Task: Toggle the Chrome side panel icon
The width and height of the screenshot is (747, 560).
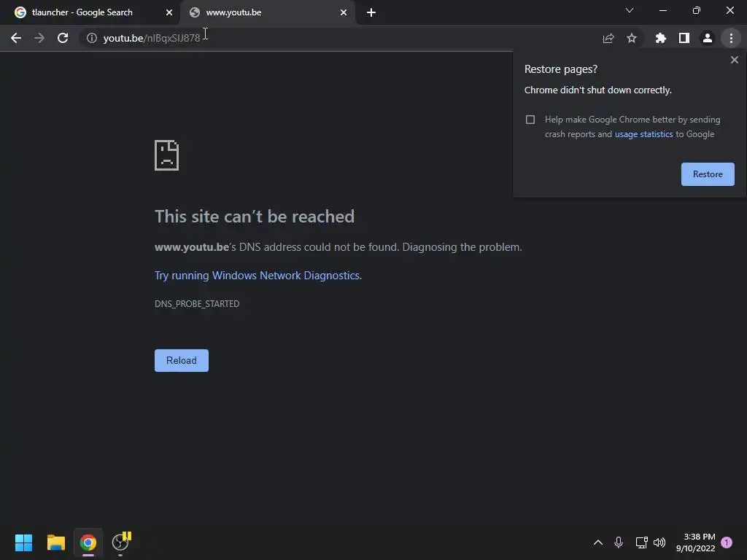Action: [x=684, y=38]
